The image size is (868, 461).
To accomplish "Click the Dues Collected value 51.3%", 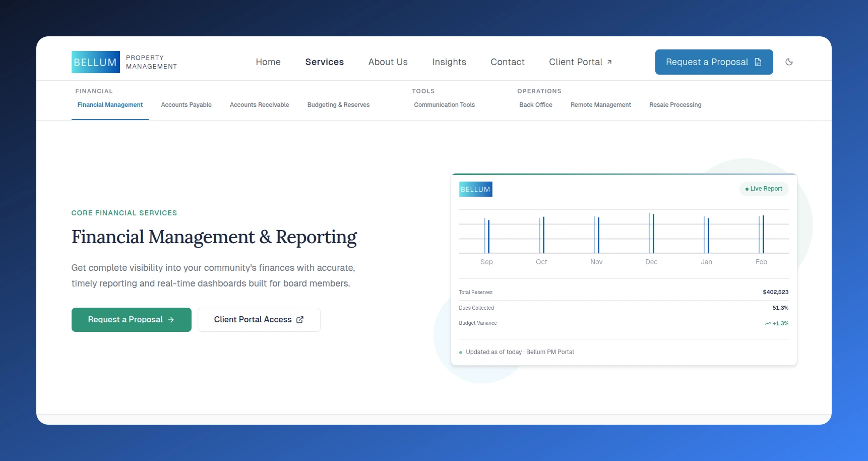I will tap(780, 308).
